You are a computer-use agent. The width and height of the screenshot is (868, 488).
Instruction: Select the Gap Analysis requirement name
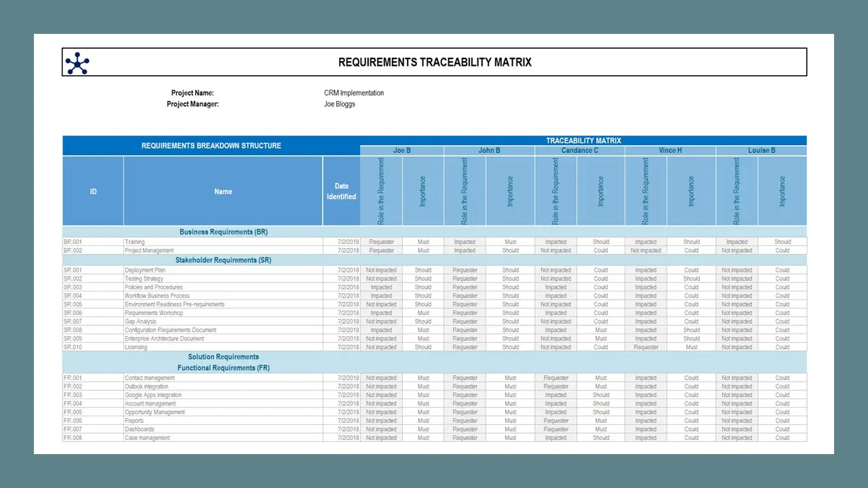140,322
